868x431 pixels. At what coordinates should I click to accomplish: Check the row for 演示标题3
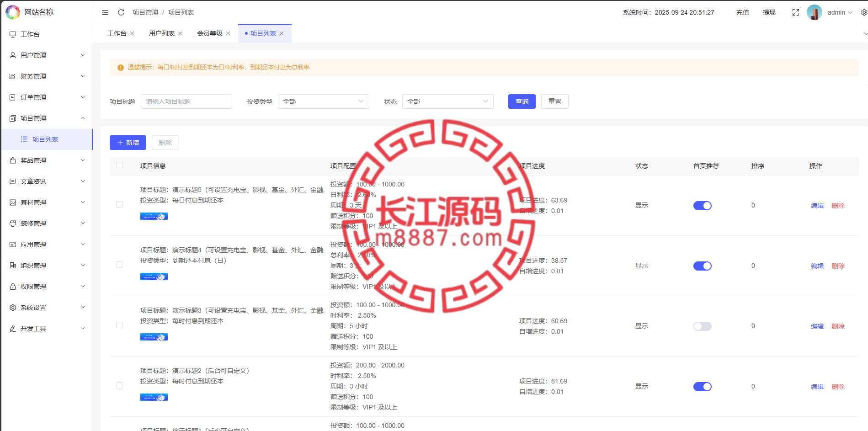119,325
